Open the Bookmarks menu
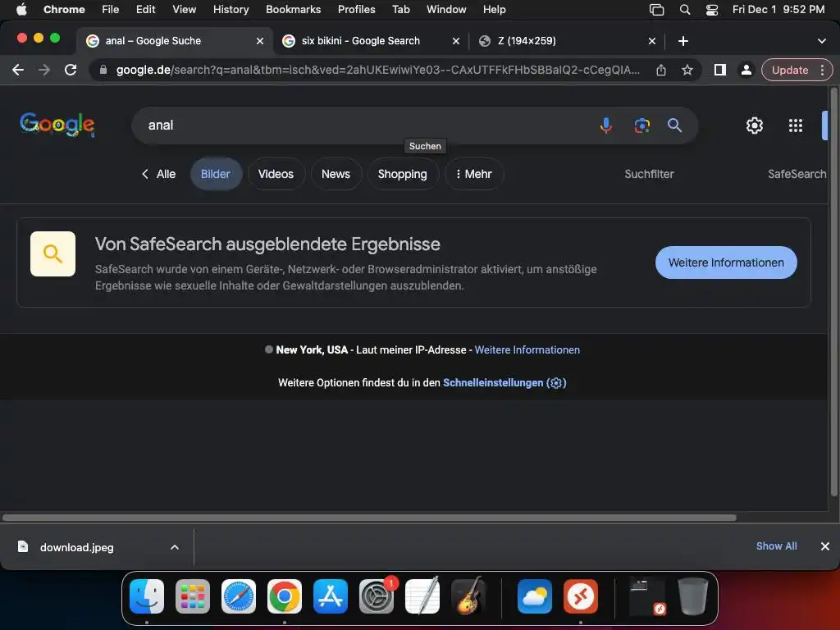 (293, 10)
